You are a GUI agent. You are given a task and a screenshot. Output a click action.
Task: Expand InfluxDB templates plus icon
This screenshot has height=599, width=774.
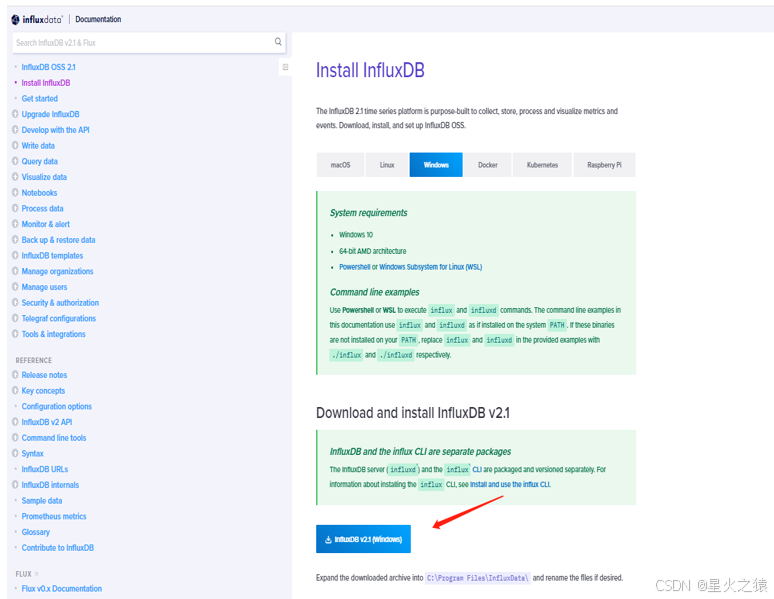click(x=15, y=255)
